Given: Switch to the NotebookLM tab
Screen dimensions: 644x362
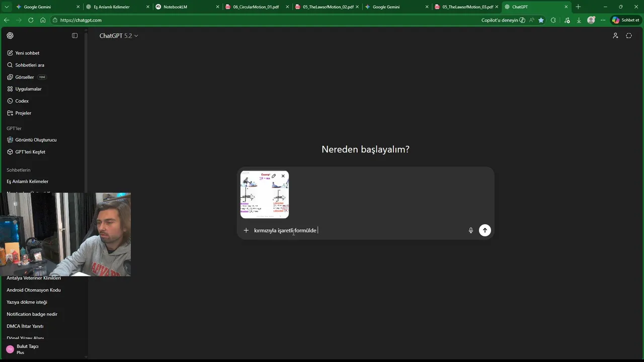Looking at the screenshot, I should point(187,7).
